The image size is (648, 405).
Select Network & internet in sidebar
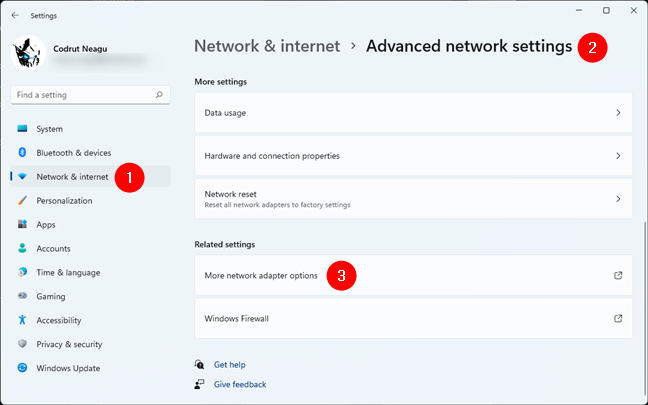91,176
